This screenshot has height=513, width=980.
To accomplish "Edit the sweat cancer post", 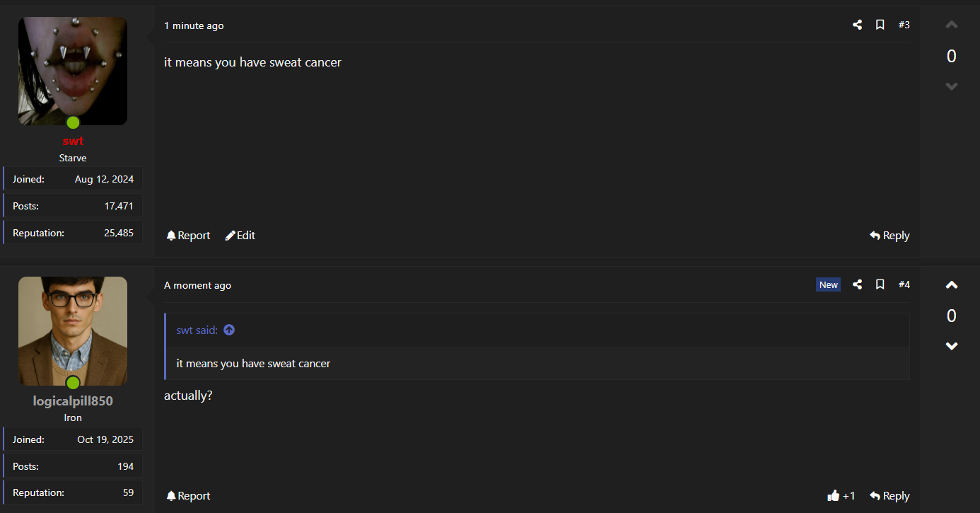I will [x=240, y=236].
